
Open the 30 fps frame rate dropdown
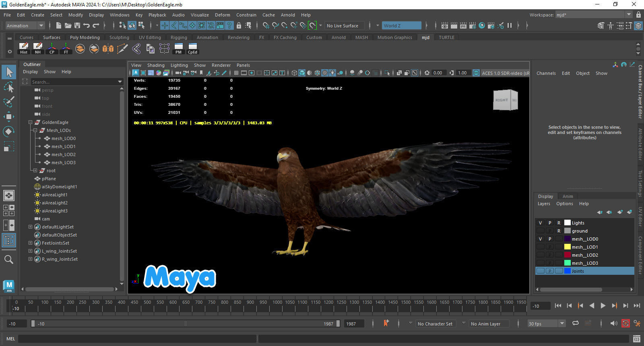(x=547, y=323)
